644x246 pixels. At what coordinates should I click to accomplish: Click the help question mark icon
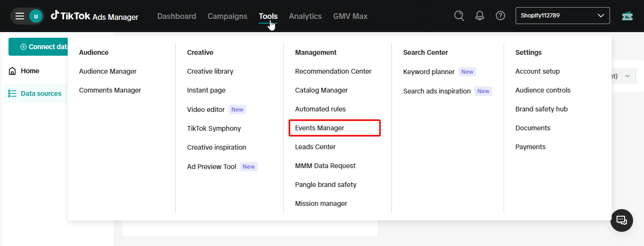(x=501, y=16)
